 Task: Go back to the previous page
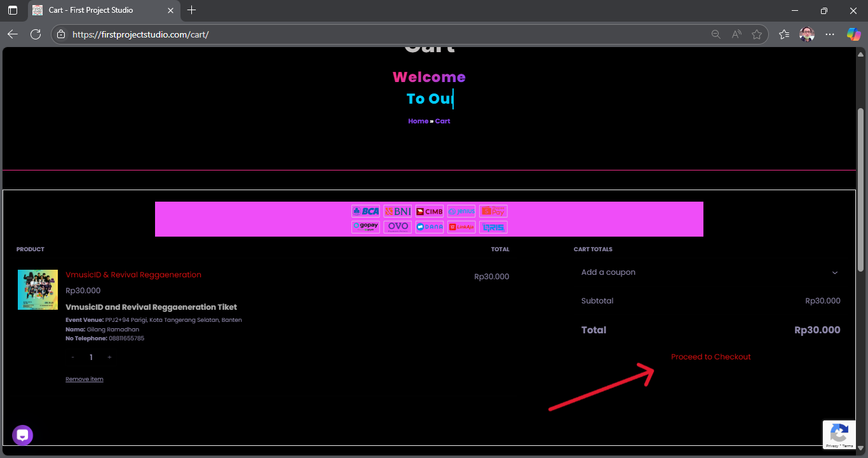coord(13,34)
